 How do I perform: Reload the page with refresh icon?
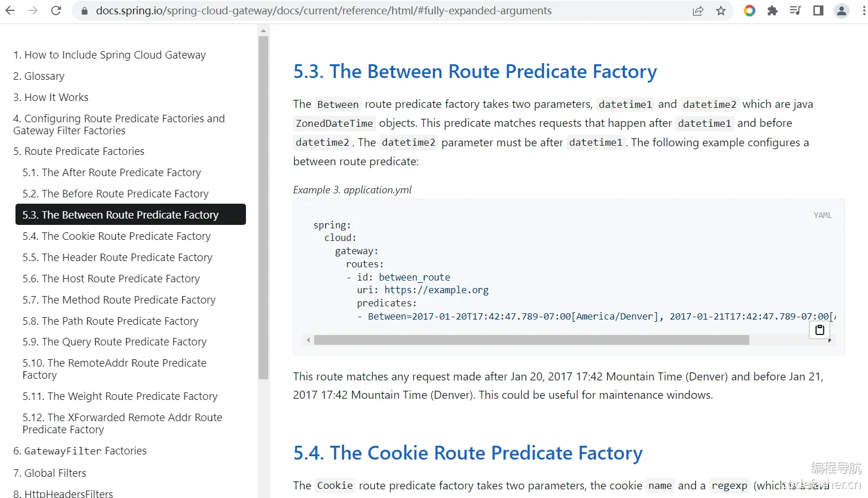[56, 10]
